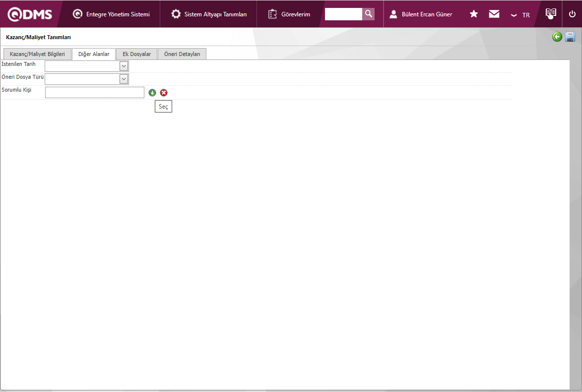Expand the TR language selector
The image size is (582, 392).
(520, 15)
